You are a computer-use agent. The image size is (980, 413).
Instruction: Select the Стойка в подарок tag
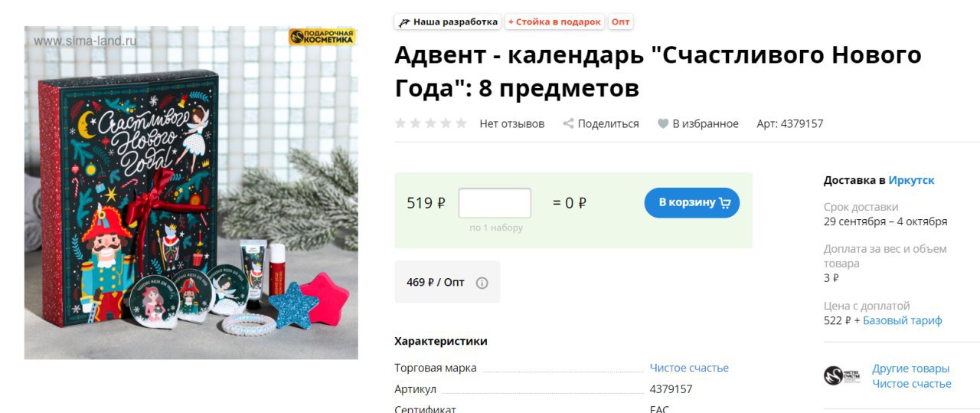pos(554,22)
